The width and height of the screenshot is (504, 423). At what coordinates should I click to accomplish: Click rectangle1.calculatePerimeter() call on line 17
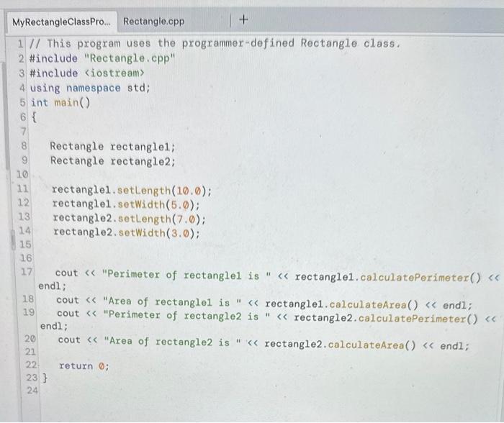click(388, 277)
